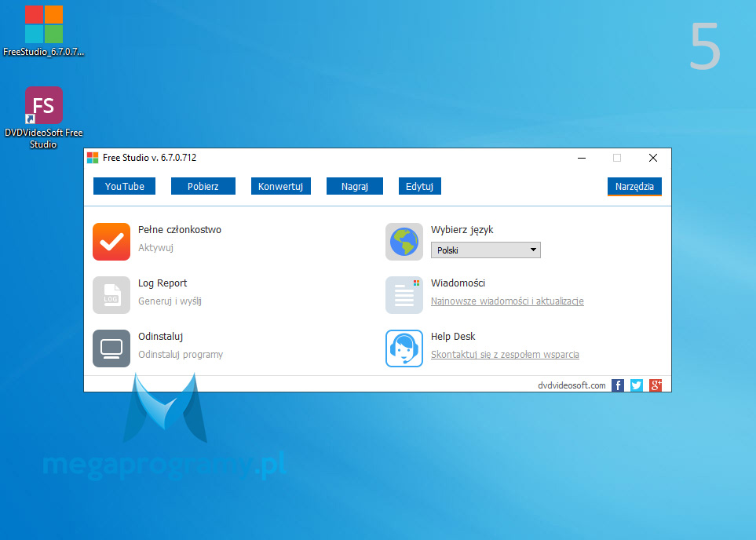Click Generuj i wyślij link
This screenshot has height=540, width=756.
pyautogui.click(x=170, y=301)
